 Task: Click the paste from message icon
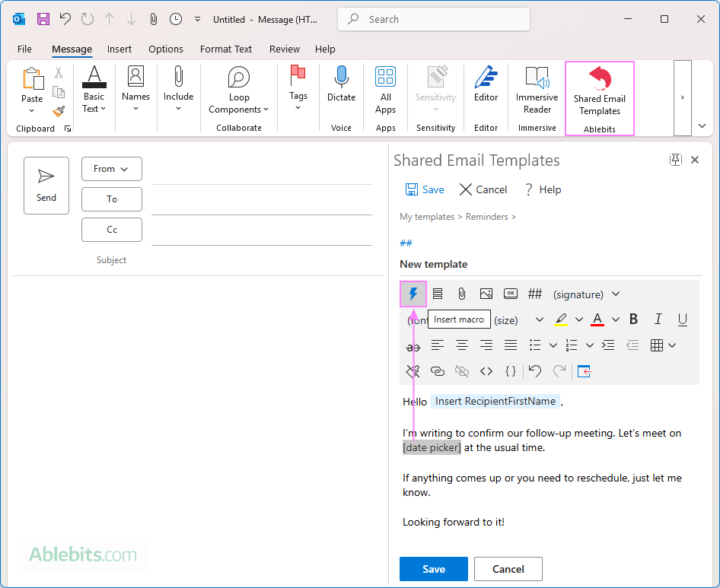(584, 371)
